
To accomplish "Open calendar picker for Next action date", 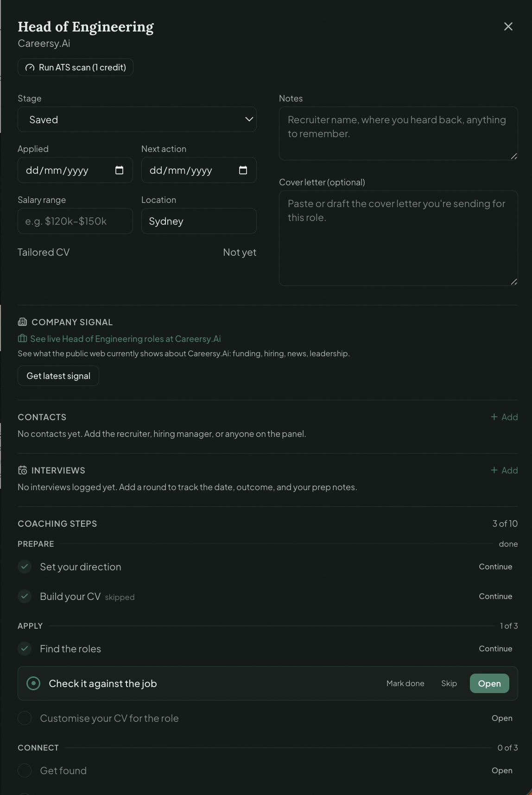I will pyautogui.click(x=243, y=170).
